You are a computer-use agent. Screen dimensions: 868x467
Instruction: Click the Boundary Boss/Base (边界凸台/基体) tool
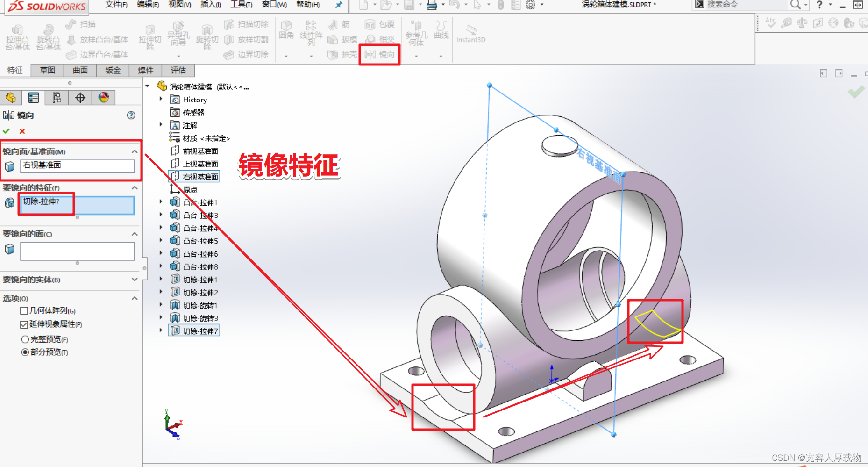pyautogui.click(x=98, y=55)
